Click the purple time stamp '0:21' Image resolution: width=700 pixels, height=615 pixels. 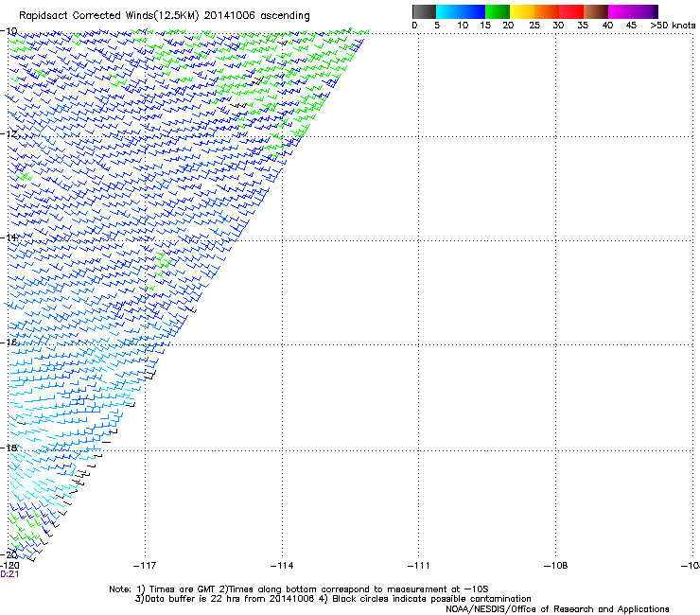[9, 574]
